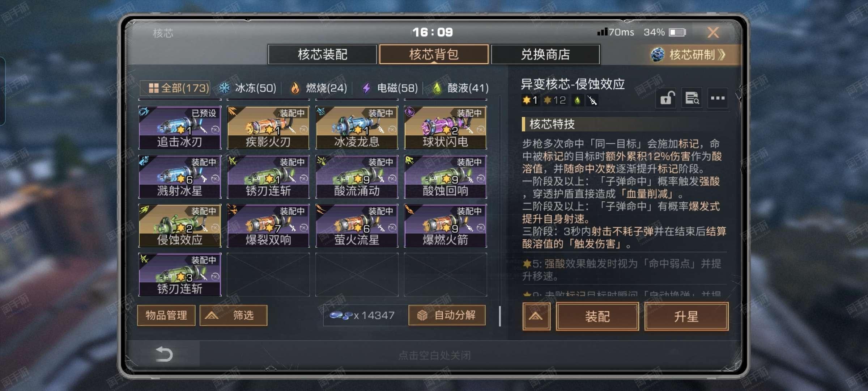
Task: Select the 燃烧(24) fire filter
Action: (319, 88)
